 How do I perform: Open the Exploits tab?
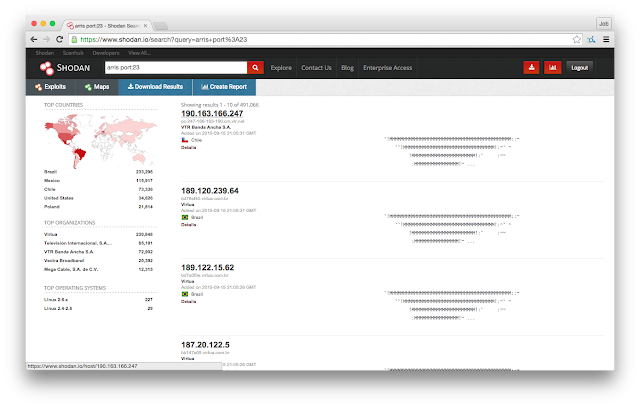pos(51,87)
